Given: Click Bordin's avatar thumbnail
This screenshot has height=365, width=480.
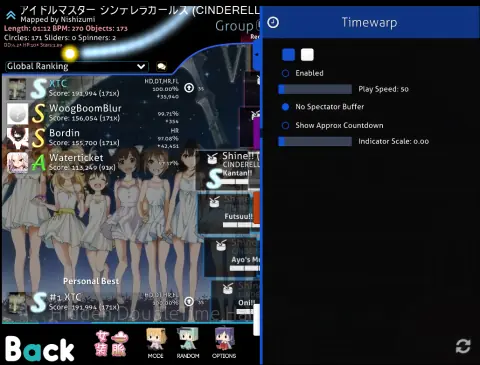Looking at the screenshot, I should [x=17, y=138].
